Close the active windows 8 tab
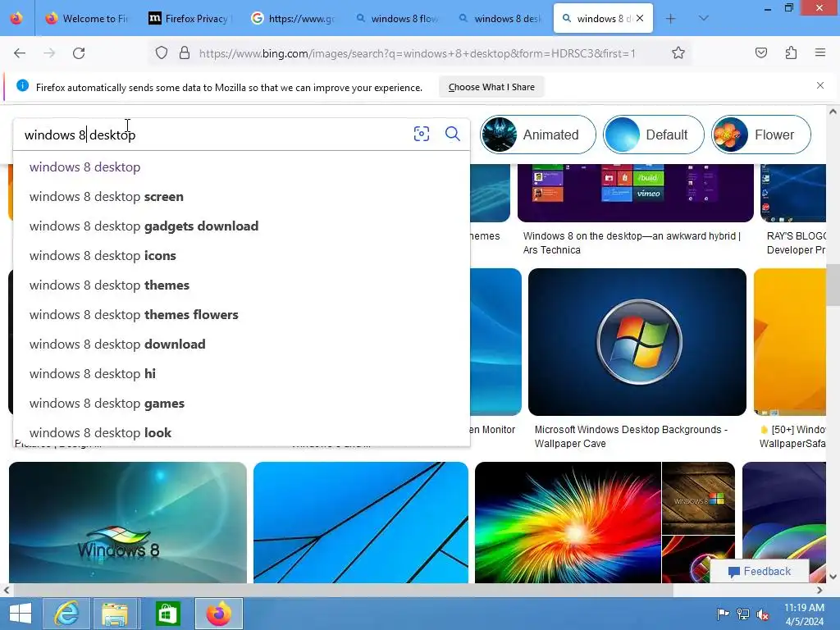This screenshot has height=630, width=840. 640,19
